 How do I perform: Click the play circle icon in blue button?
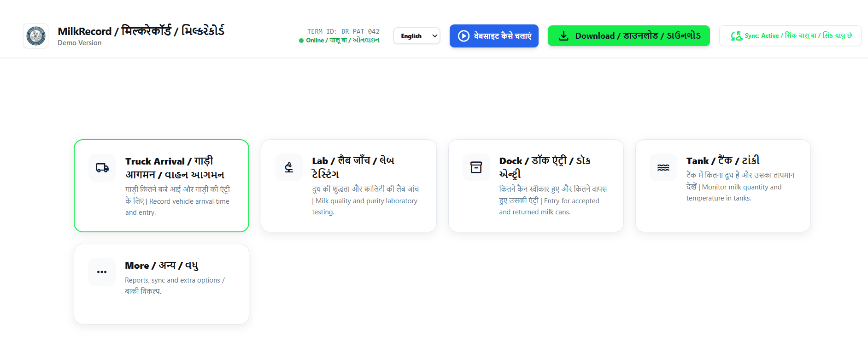tap(463, 36)
